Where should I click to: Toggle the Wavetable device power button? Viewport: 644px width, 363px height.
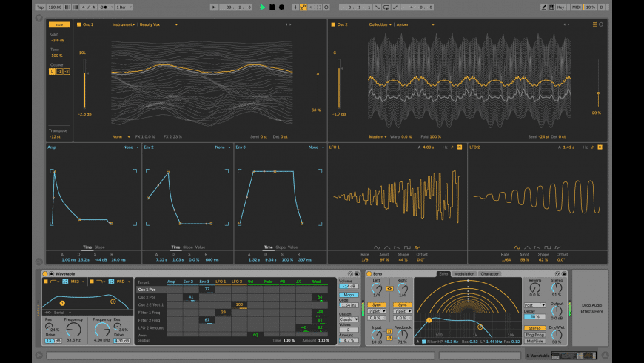coord(47,273)
